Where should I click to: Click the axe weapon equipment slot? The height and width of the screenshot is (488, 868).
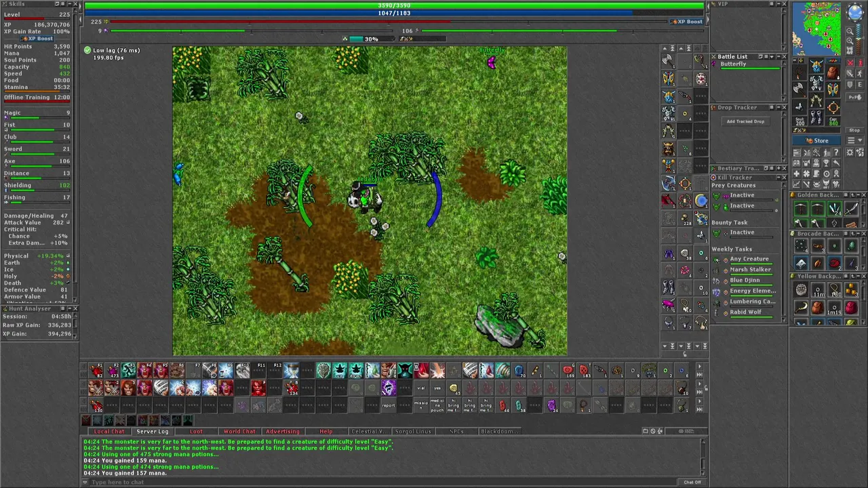[800, 89]
